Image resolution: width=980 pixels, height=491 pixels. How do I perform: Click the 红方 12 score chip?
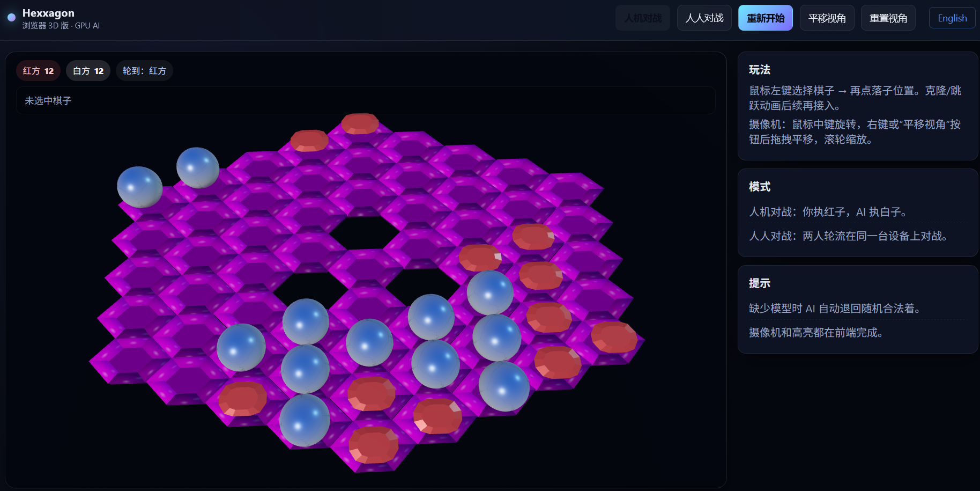tap(38, 70)
